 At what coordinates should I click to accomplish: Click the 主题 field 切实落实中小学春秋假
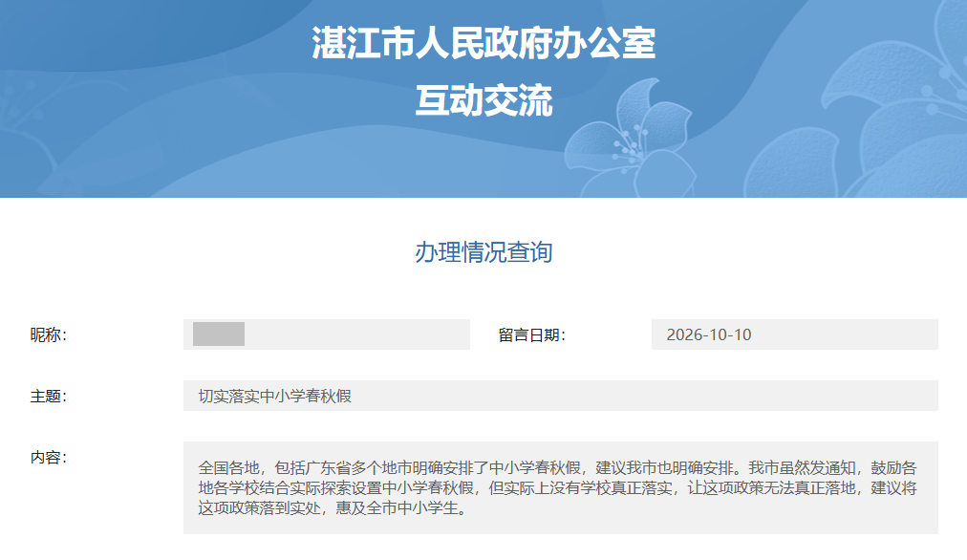(561, 396)
